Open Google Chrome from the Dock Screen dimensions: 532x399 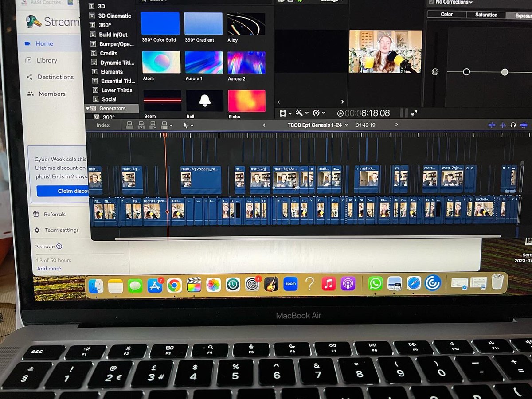pos(174,285)
